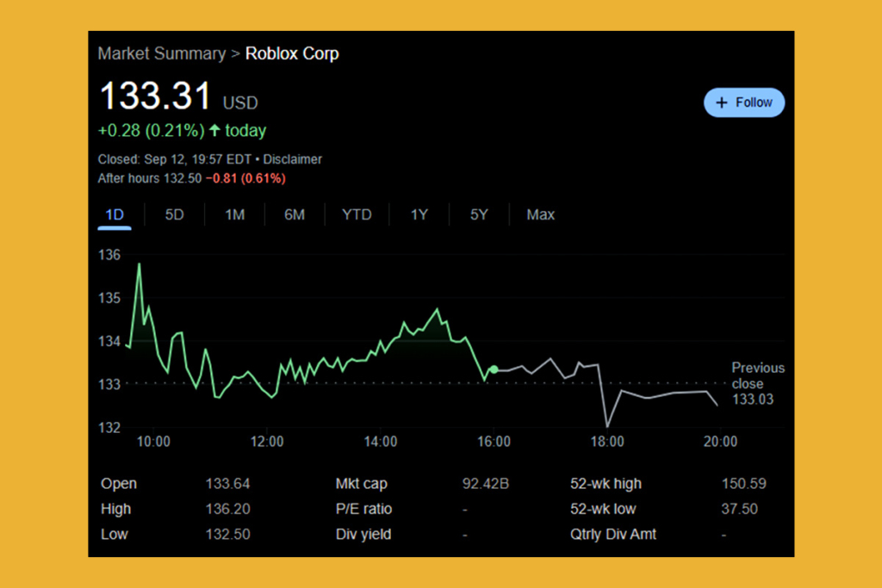Open the Disclaimer link

292,158
